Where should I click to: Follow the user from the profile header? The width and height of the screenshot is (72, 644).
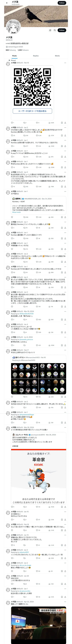[62, 30]
